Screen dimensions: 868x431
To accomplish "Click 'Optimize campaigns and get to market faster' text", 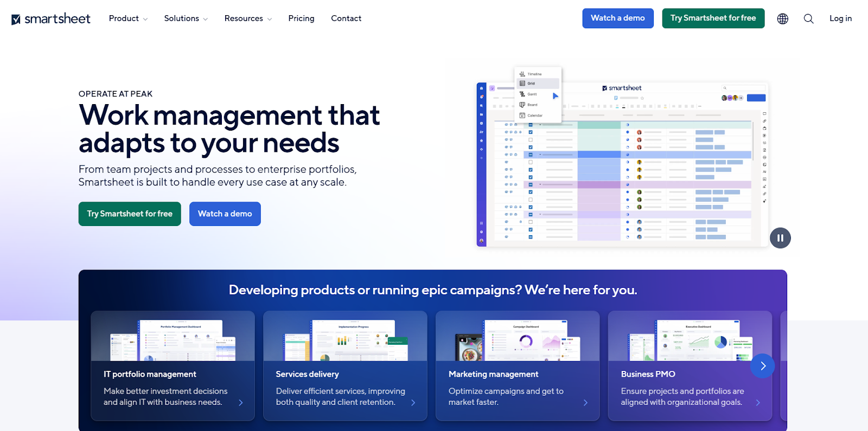I will [x=506, y=397].
